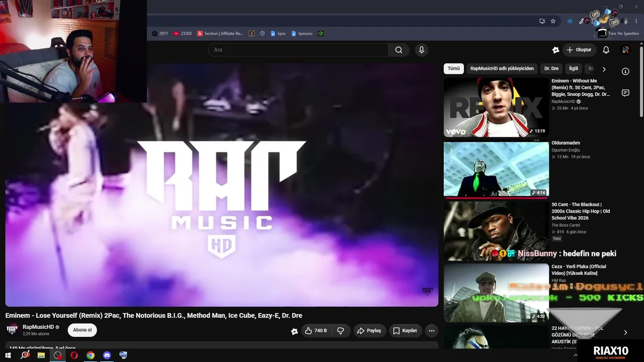The width and height of the screenshot is (644, 362).
Task: Select the İlgili filter chip
Action: click(574, 69)
